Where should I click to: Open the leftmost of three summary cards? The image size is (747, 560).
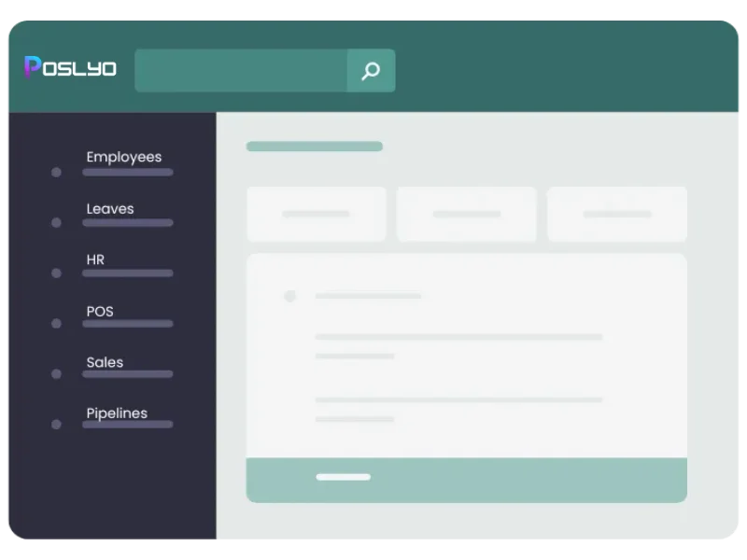point(316,214)
